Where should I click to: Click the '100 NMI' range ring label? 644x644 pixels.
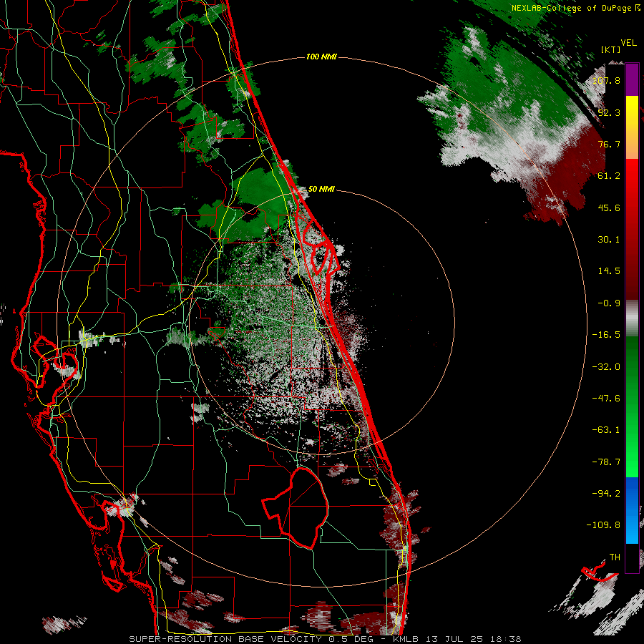pyautogui.click(x=321, y=57)
